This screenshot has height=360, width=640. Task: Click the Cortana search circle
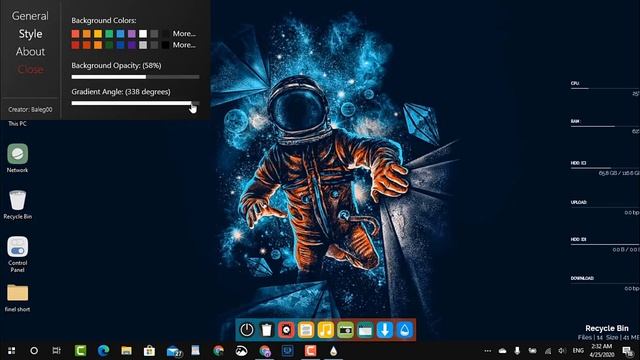pos(34,351)
